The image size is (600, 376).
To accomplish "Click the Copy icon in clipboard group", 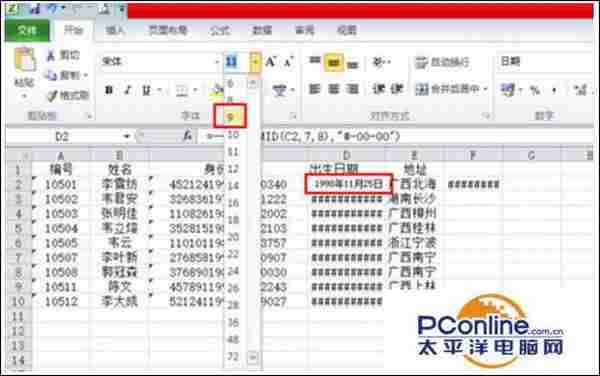I will click(x=51, y=75).
